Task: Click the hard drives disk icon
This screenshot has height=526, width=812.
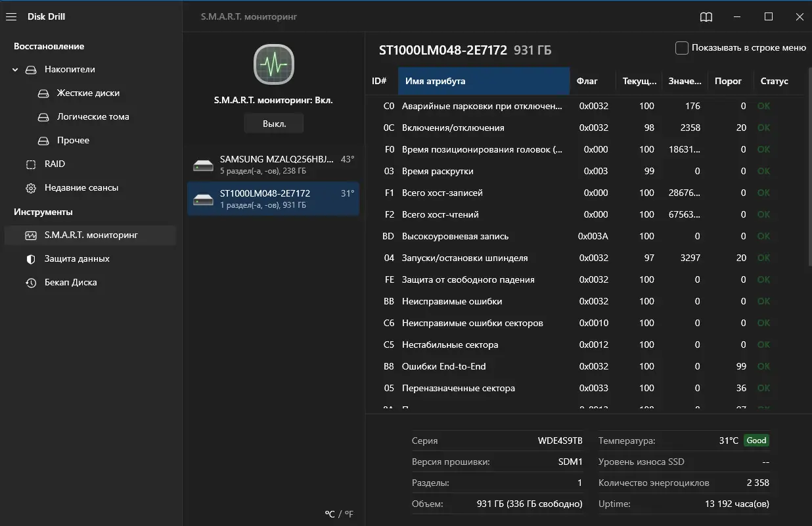Action: tap(43, 93)
